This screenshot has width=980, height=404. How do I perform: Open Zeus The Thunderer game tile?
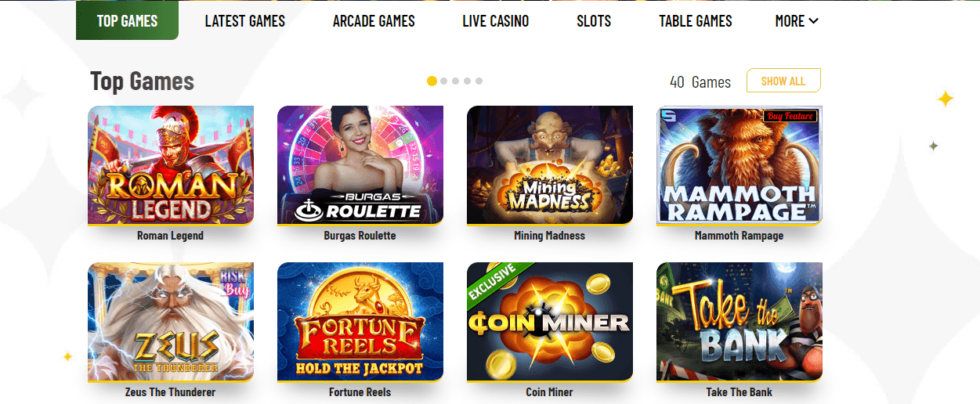coord(171,322)
